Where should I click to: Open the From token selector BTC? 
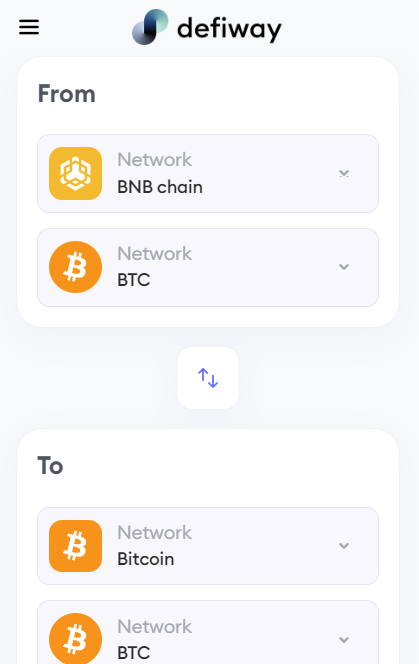click(x=208, y=268)
